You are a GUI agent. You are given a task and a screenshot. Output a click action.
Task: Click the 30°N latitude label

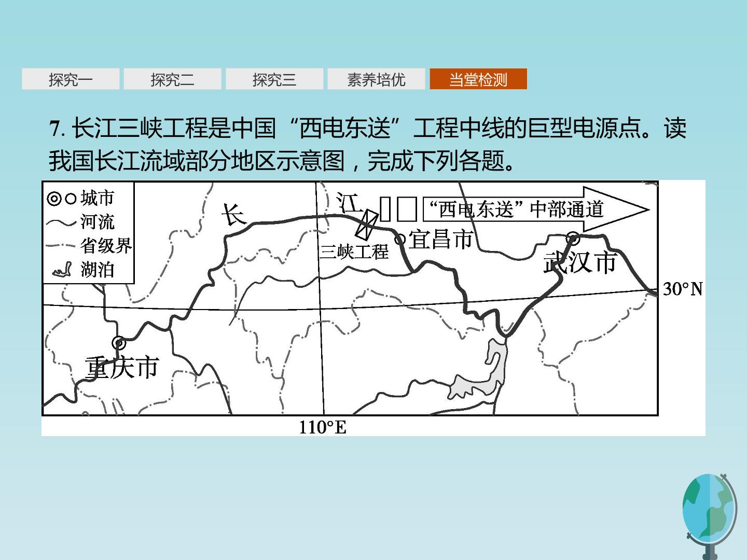pyautogui.click(x=683, y=289)
